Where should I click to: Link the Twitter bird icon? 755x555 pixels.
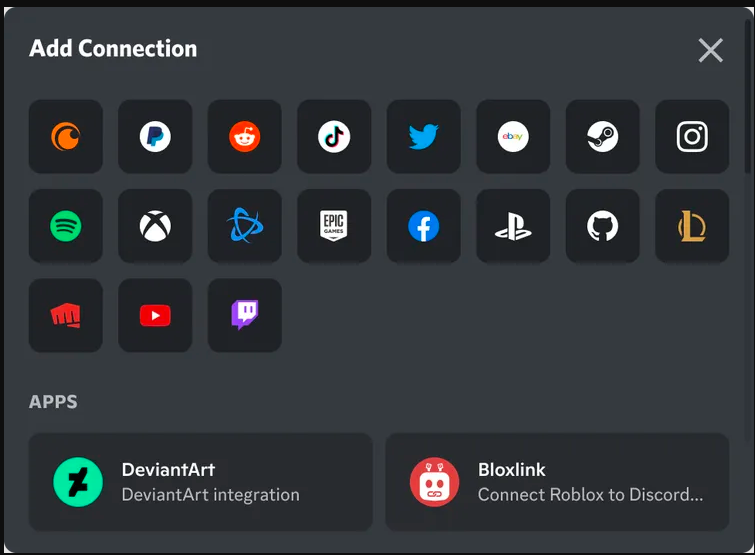click(x=424, y=136)
